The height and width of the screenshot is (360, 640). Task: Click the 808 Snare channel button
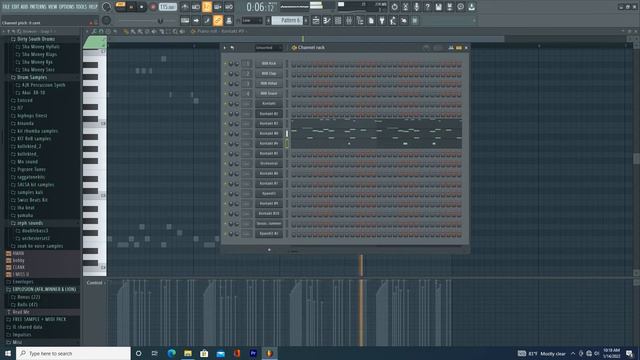click(269, 93)
